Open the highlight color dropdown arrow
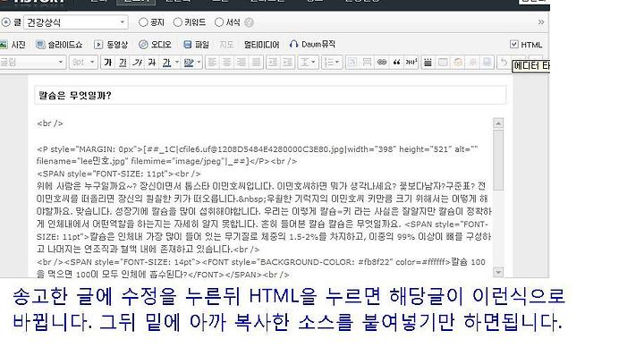 tap(199, 63)
